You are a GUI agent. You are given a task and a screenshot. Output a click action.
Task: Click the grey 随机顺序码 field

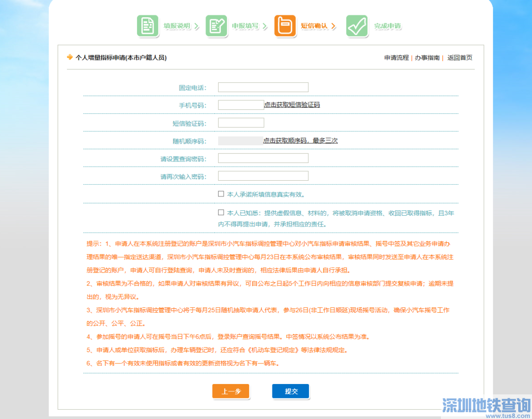pyautogui.click(x=240, y=141)
